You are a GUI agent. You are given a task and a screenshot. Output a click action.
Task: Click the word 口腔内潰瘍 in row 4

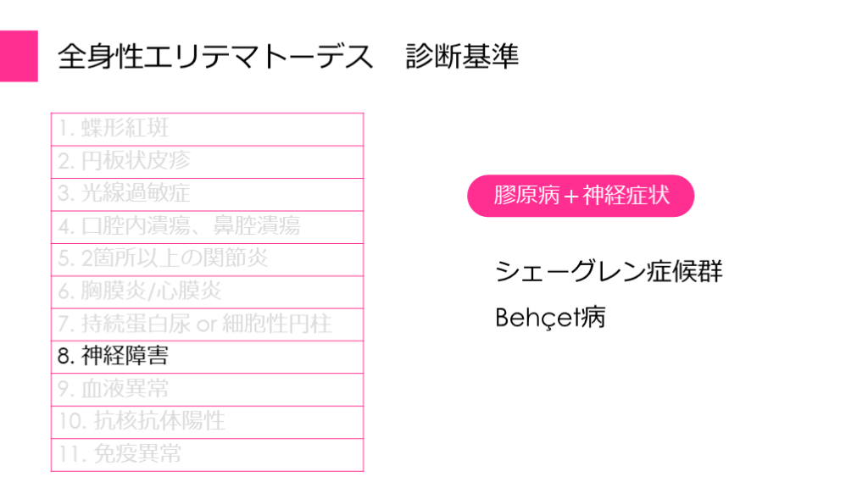128,225
